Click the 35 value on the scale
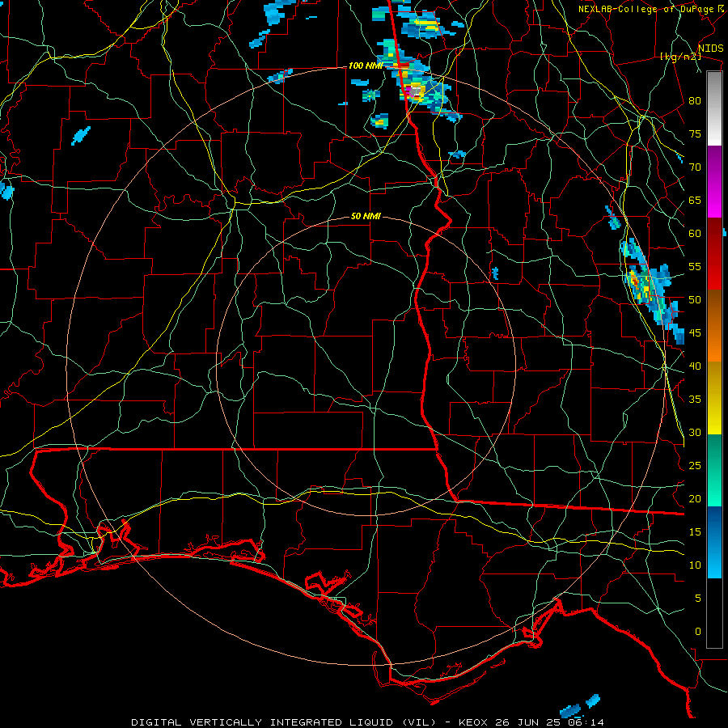728x728 pixels. [695, 400]
